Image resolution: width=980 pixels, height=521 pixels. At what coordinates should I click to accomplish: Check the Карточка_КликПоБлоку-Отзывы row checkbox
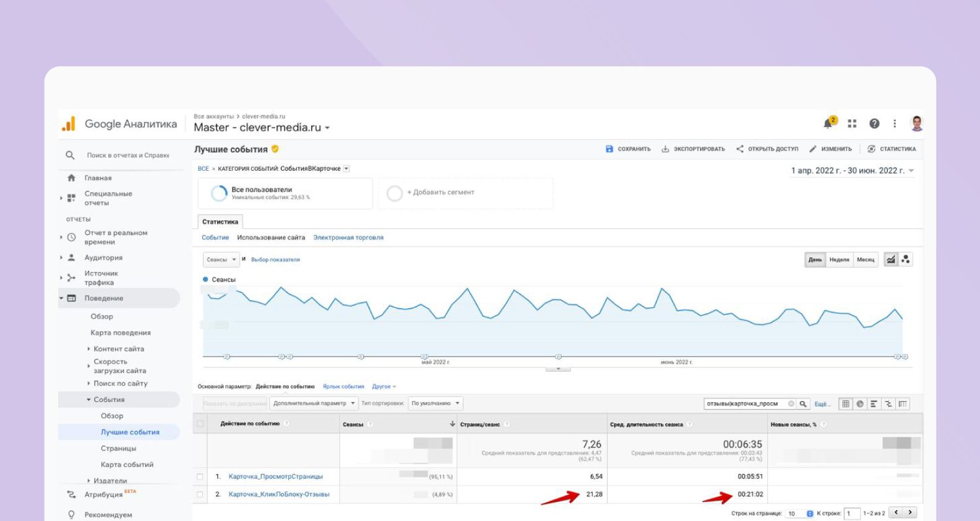click(x=200, y=494)
